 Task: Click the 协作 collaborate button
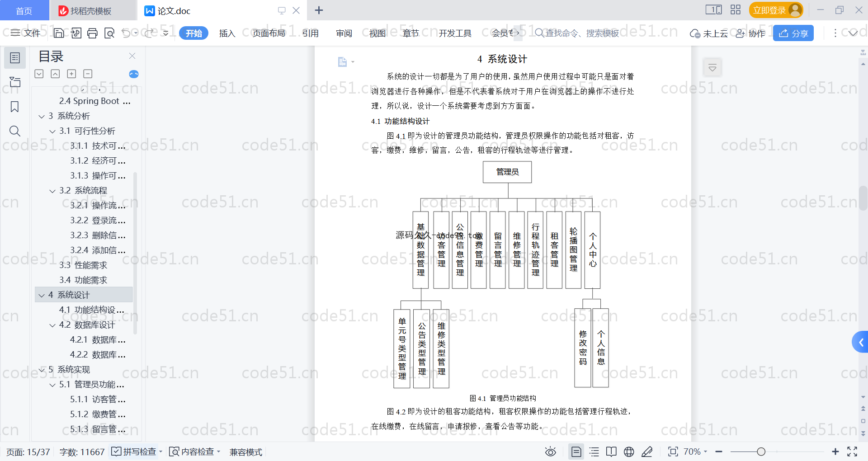(750, 33)
